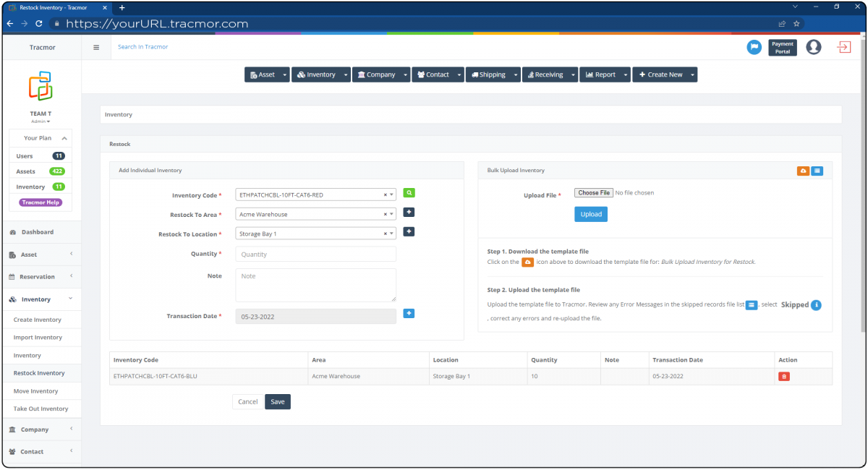868x470 pixels.
Task: Open the skipped records file list icon
Action: tap(750, 304)
